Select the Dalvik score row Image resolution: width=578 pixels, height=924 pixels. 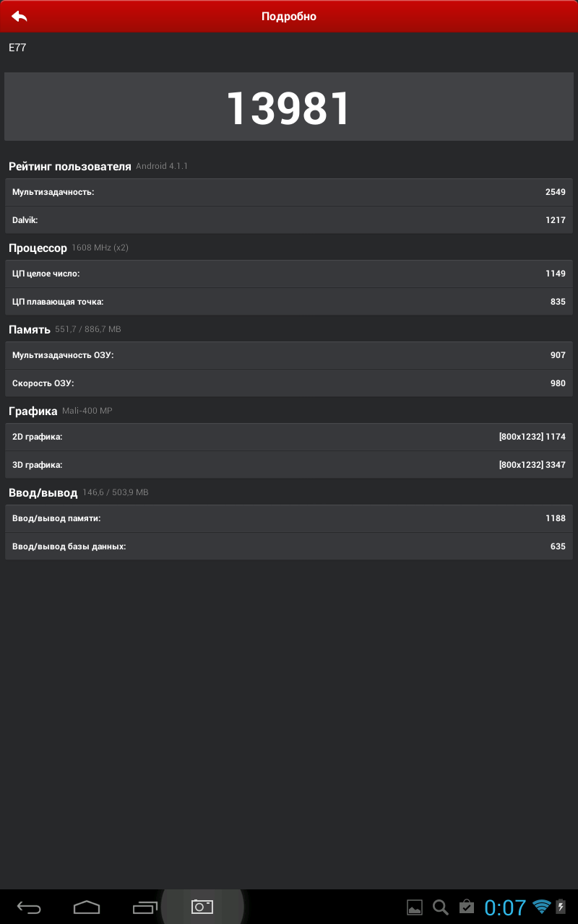pos(289,220)
